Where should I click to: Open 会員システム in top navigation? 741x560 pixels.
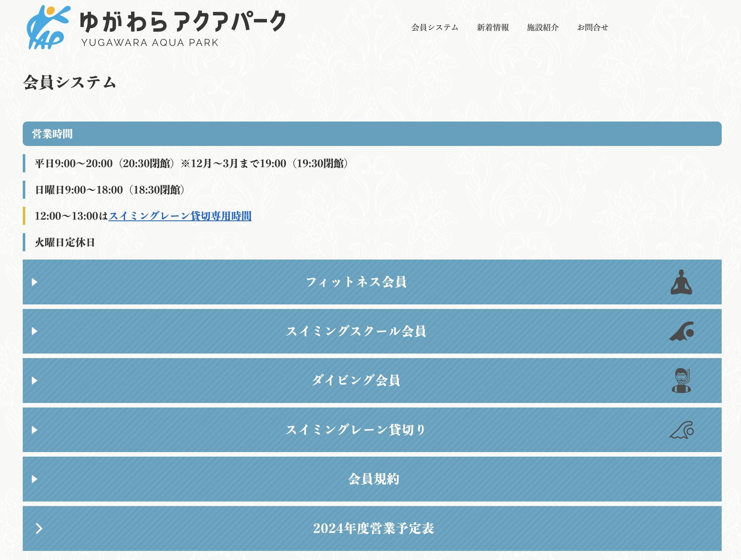click(x=434, y=28)
